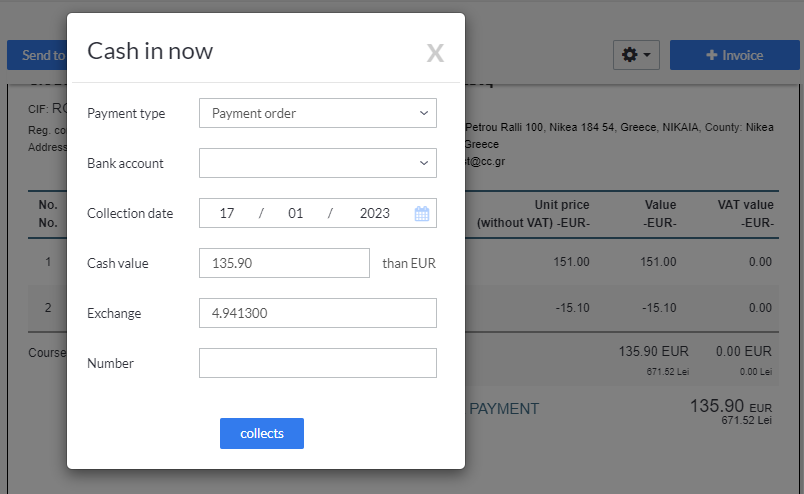This screenshot has height=494, width=804.
Task: Focus the Exchange rate input field
Action: [x=317, y=313]
